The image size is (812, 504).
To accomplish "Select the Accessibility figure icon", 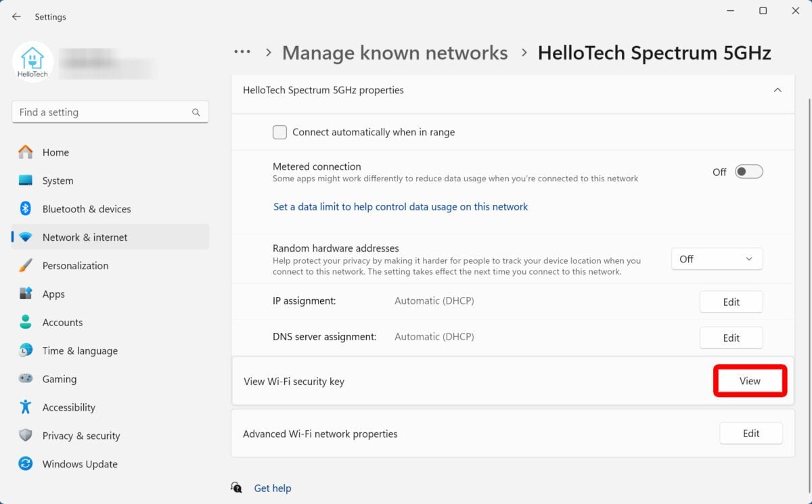I will click(x=26, y=407).
